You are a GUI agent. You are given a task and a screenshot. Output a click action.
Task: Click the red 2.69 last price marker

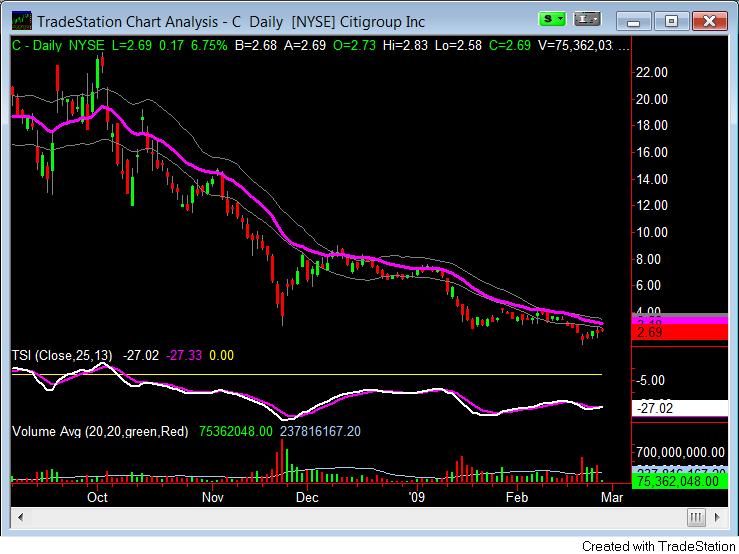point(680,332)
